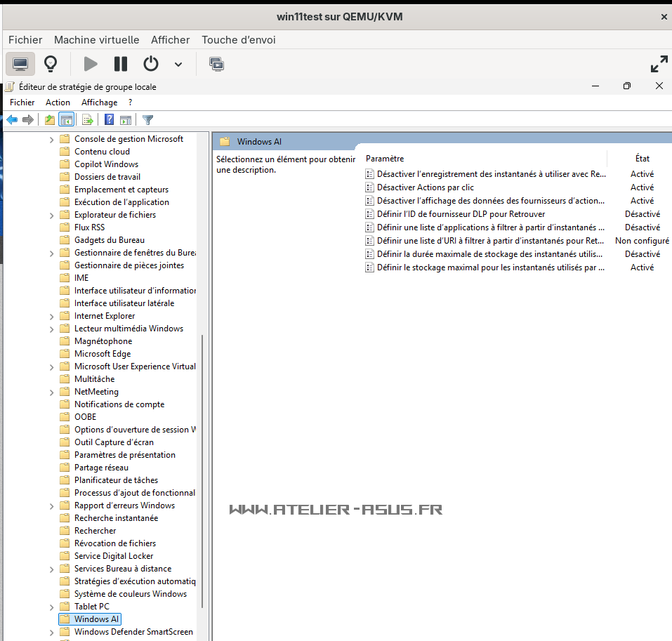Screen dimensions: 672x641
Task: Open the shutdown options dropdown arrow
Action: (178, 65)
